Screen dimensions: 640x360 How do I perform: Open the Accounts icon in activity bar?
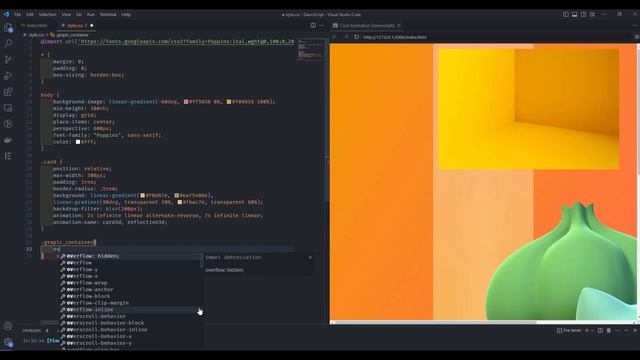8,326
